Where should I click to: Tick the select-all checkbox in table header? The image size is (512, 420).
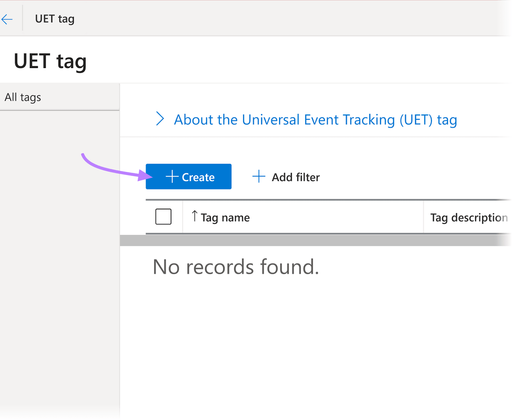tap(163, 217)
